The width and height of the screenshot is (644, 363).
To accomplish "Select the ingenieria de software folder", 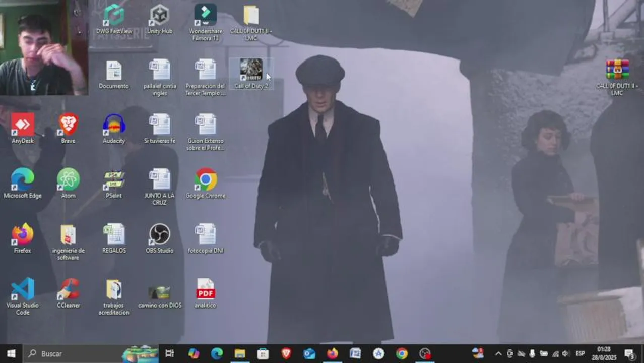I will pos(68,242).
